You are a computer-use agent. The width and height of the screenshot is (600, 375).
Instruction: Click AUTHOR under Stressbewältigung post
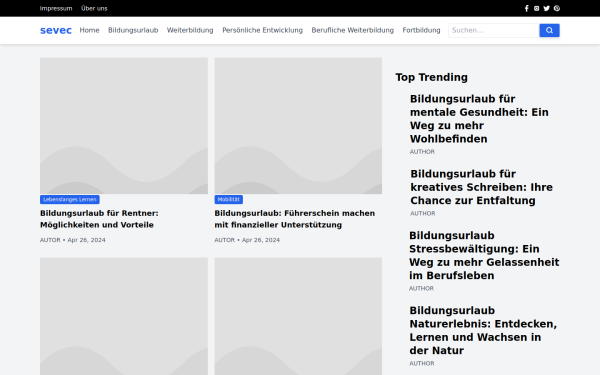click(421, 289)
